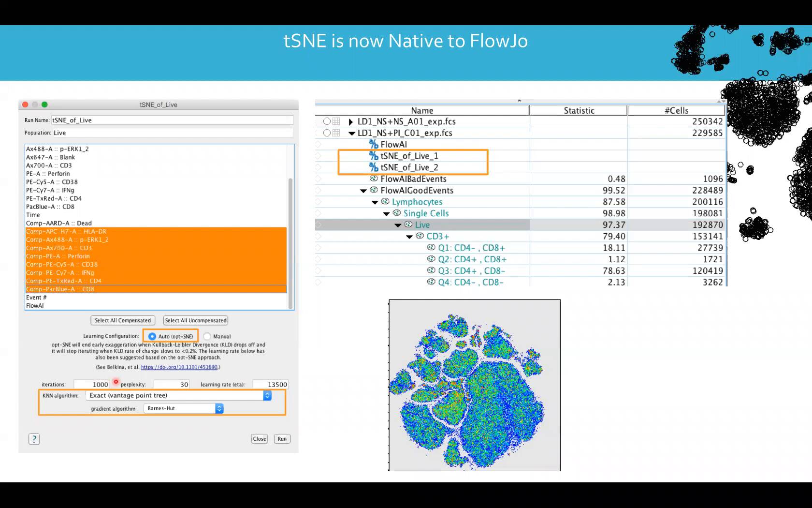
Task: Select parameter Comp-PE-Cy7-A :: IFNg
Action: pos(156,272)
